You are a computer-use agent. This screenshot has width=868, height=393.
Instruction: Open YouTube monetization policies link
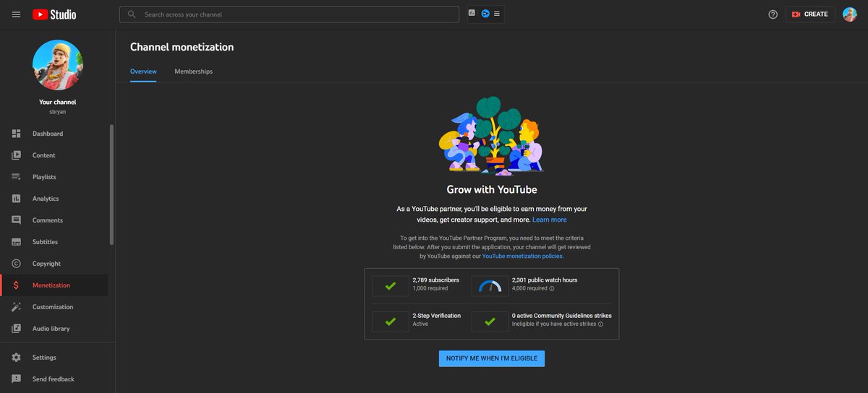[522, 256]
